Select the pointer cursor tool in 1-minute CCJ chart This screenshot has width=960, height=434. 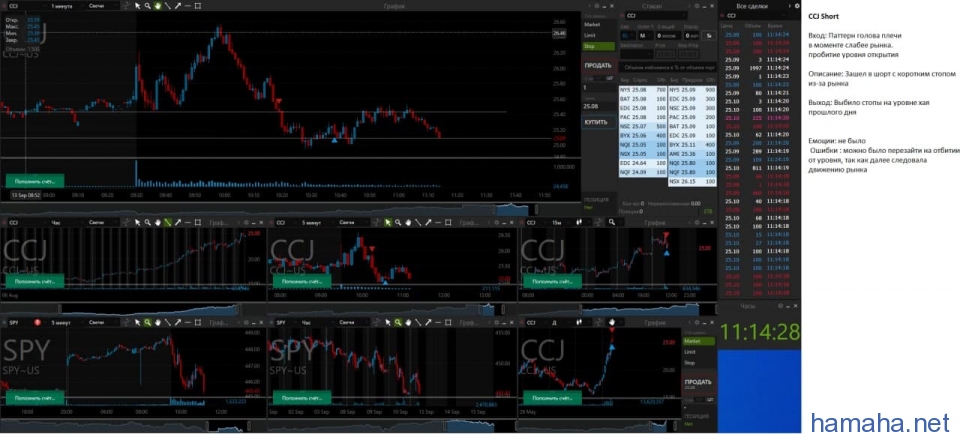pos(137,6)
